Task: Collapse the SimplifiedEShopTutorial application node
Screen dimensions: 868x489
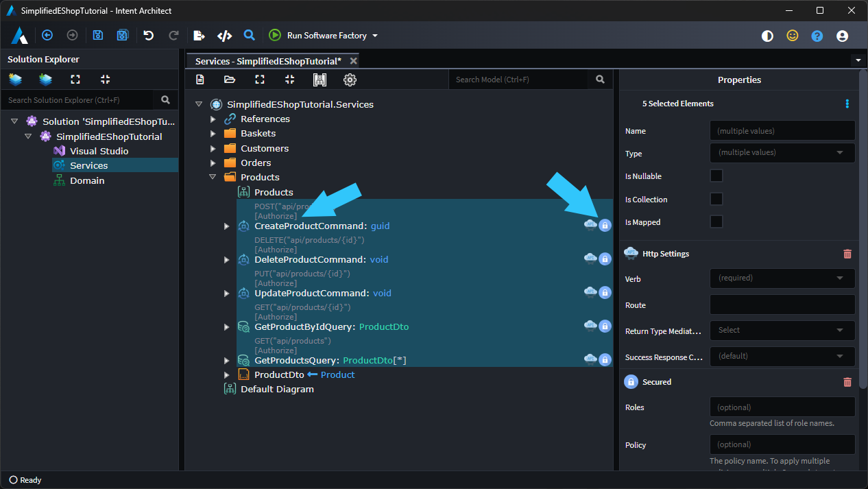Action: [28, 136]
